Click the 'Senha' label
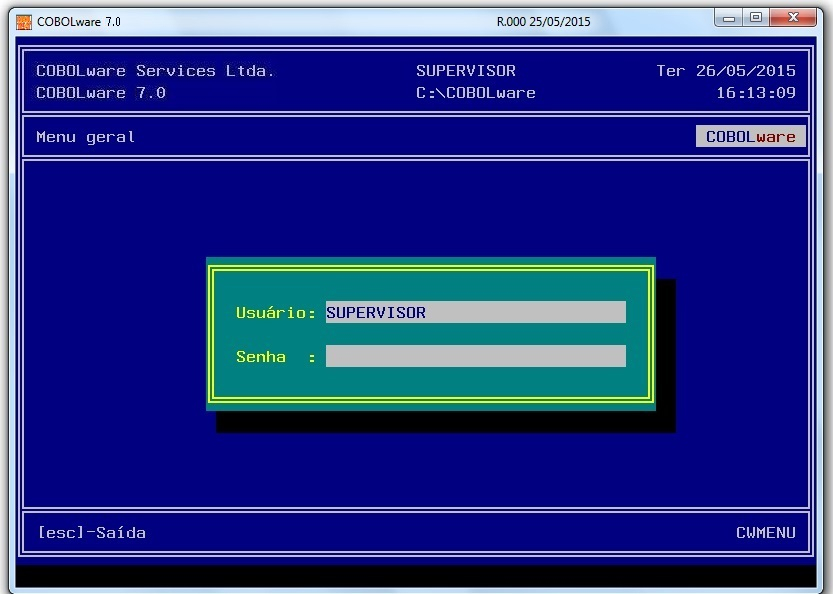The width and height of the screenshot is (833, 594). (x=261, y=357)
